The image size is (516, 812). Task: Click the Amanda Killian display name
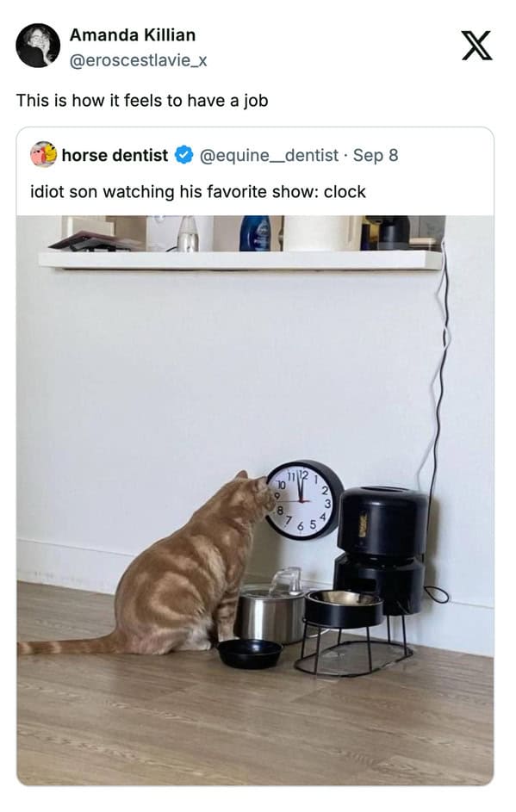tap(133, 35)
